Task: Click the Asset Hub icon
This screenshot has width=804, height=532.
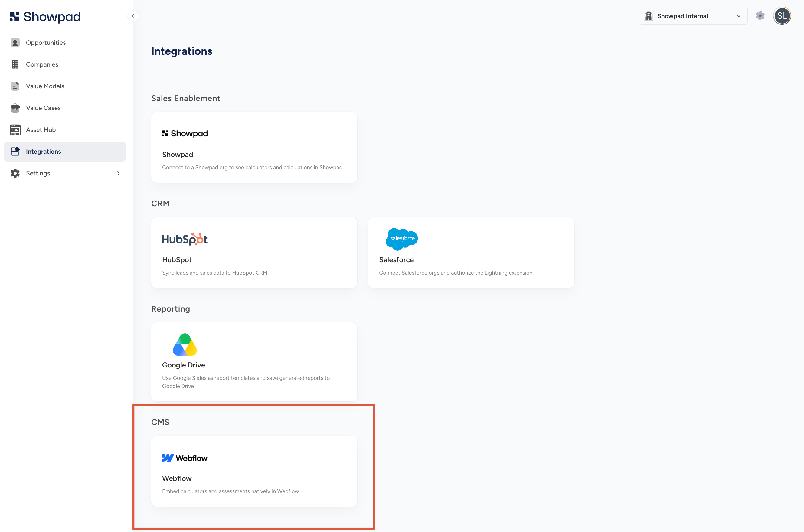Action: pos(15,130)
